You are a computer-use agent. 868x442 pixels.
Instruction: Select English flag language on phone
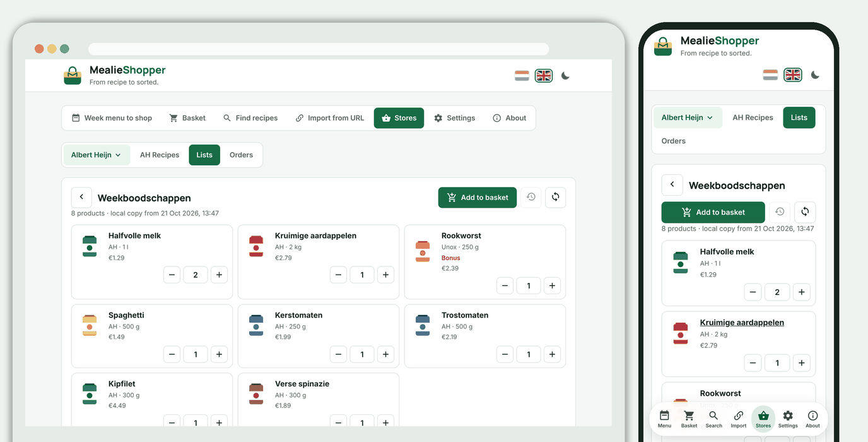pos(793,75)
